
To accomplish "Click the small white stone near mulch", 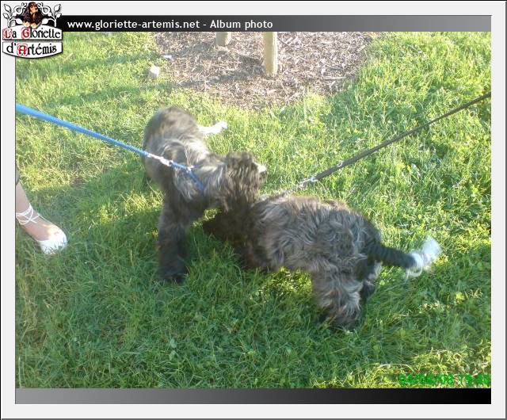I will [154, 72].
